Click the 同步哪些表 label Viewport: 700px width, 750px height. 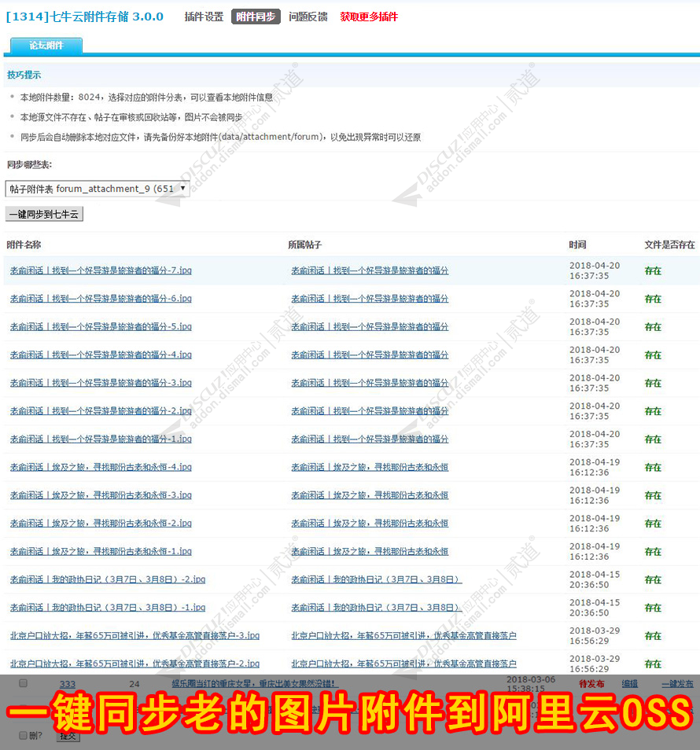(29, 164)
